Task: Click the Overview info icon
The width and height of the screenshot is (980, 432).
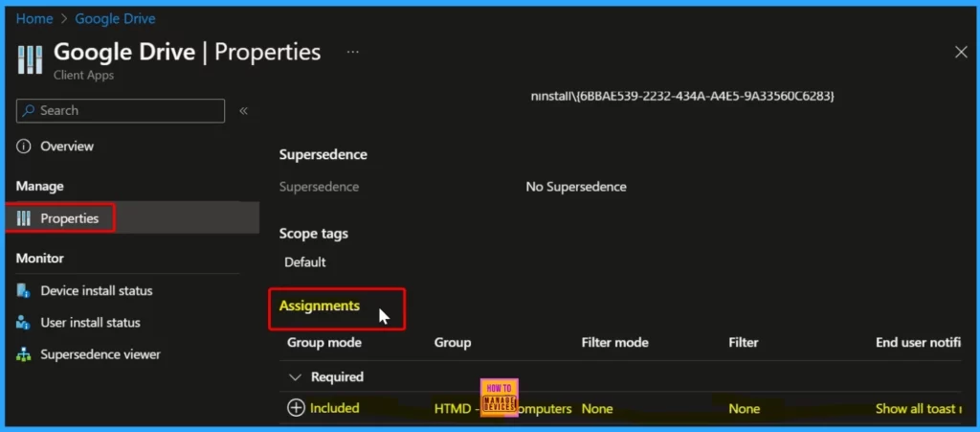Action: pos(24,147)
